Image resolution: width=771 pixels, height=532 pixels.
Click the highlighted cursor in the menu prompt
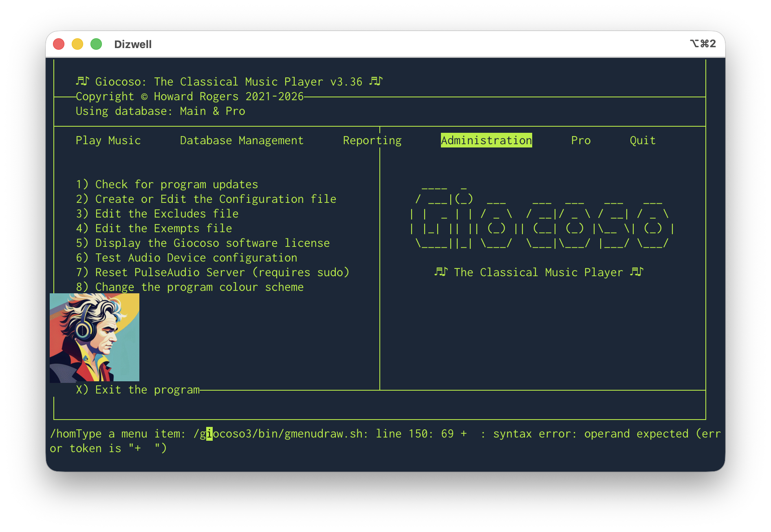(x=209, y=434)
